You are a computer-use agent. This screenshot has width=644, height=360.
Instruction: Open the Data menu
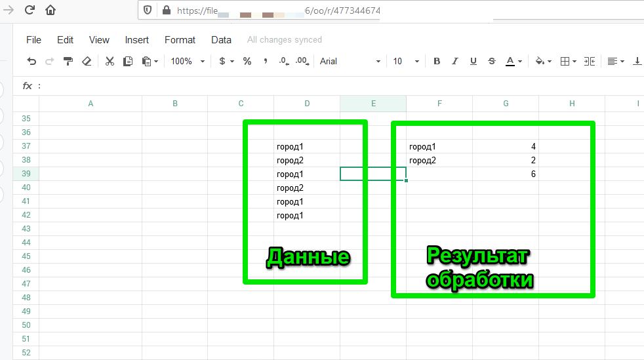[221, 40]
